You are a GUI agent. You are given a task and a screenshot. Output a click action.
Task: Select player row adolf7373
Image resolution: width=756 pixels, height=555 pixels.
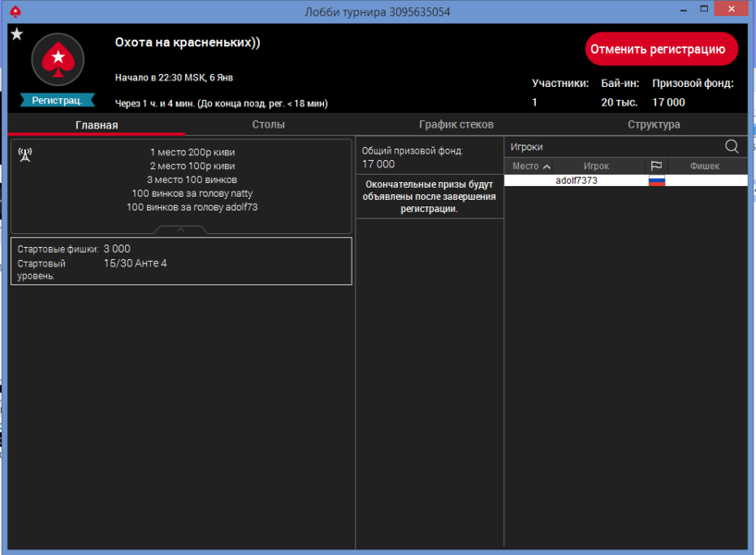[x=576, y=181]
